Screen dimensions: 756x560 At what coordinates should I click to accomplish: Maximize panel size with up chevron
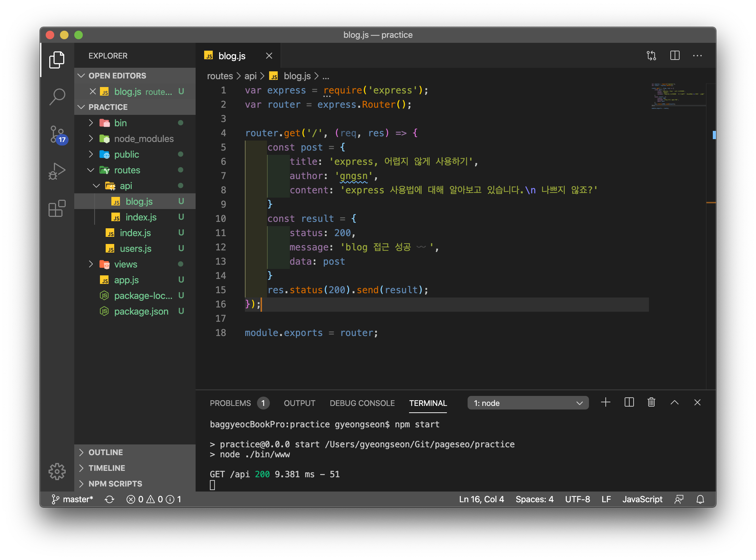coord(674,403)
